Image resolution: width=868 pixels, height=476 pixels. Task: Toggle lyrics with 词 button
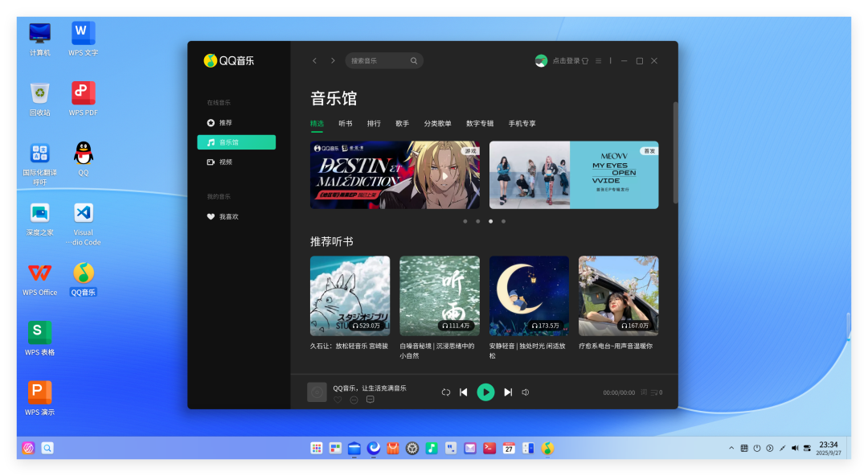(x=644, y=392)
